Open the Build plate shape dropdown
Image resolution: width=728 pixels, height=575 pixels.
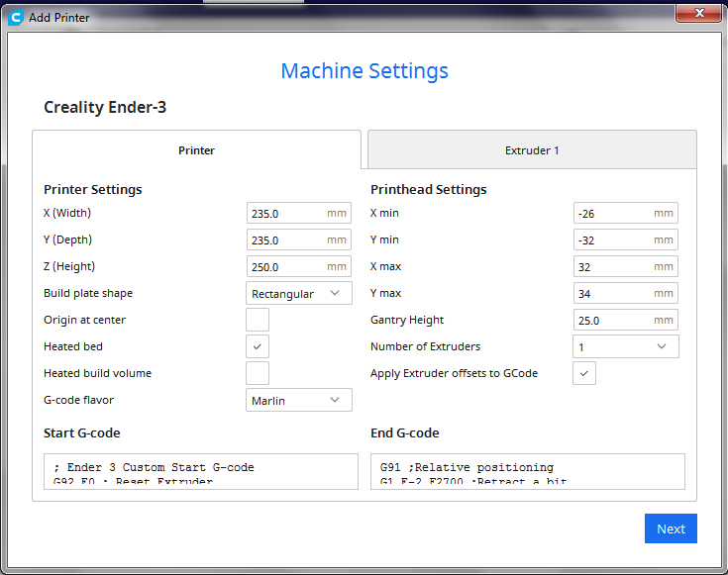tap(299, 293)
